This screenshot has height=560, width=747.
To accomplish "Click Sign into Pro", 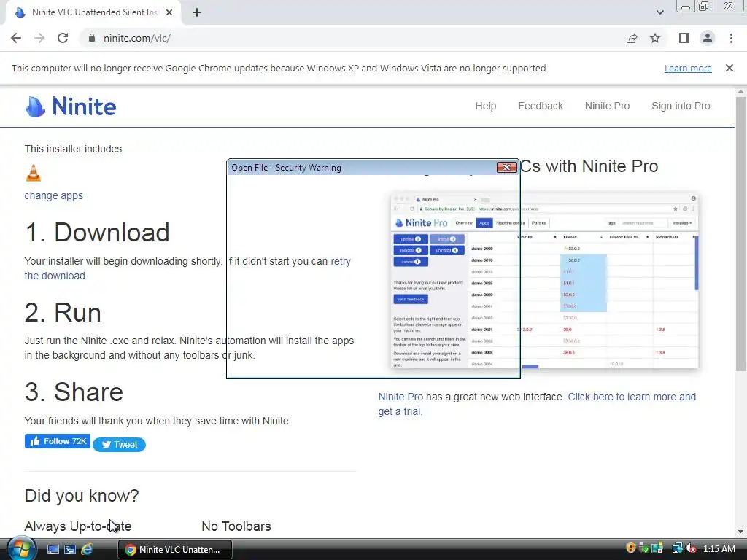I will coord(681,106).
